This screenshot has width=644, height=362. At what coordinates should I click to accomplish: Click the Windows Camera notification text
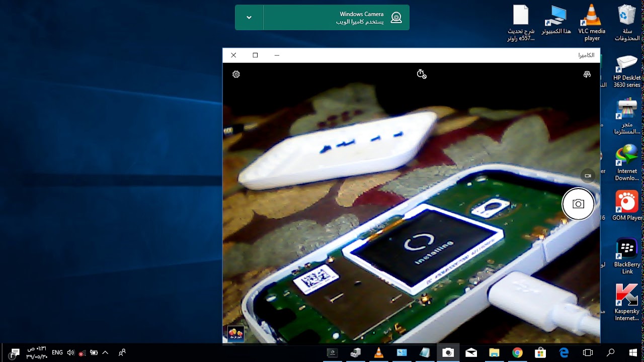[360, 18]
